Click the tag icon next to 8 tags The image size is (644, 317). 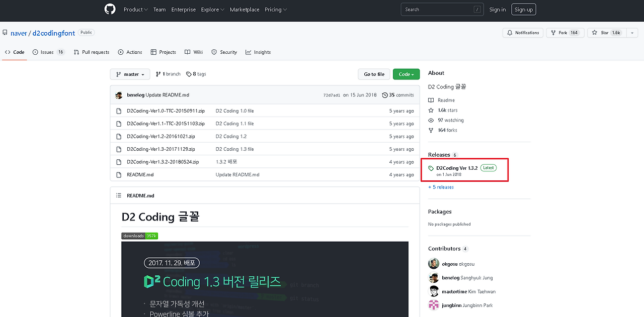click(190, 74)
